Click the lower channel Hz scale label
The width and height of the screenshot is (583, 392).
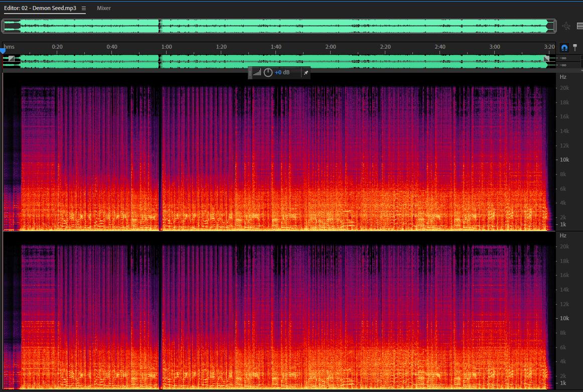[563, 235]
